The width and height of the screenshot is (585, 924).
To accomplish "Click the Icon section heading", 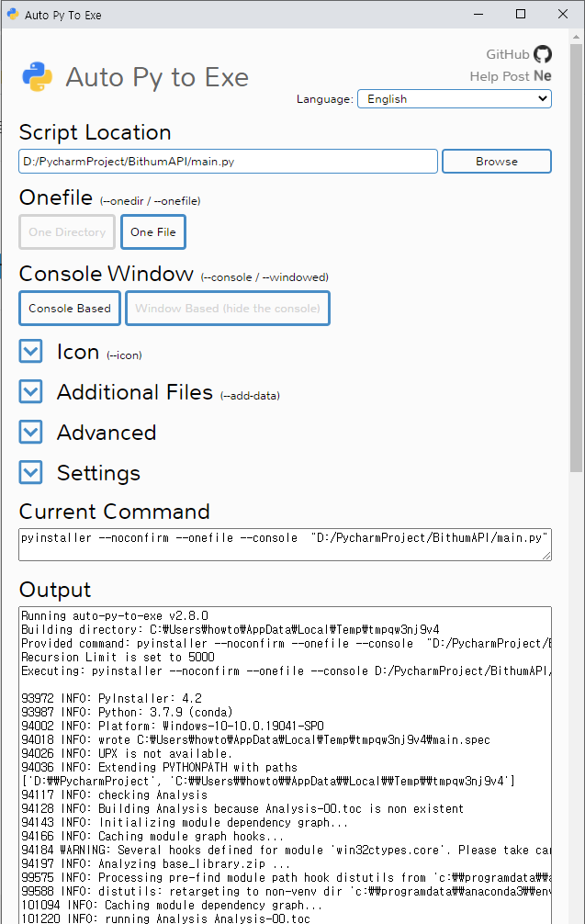I will tap(78, 352).
